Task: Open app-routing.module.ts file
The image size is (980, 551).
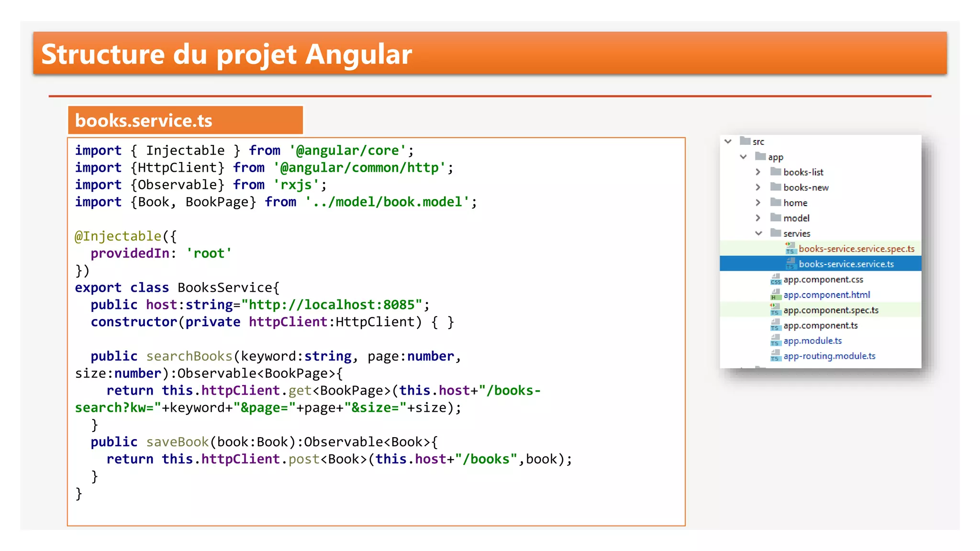Action: click(829, 356)
